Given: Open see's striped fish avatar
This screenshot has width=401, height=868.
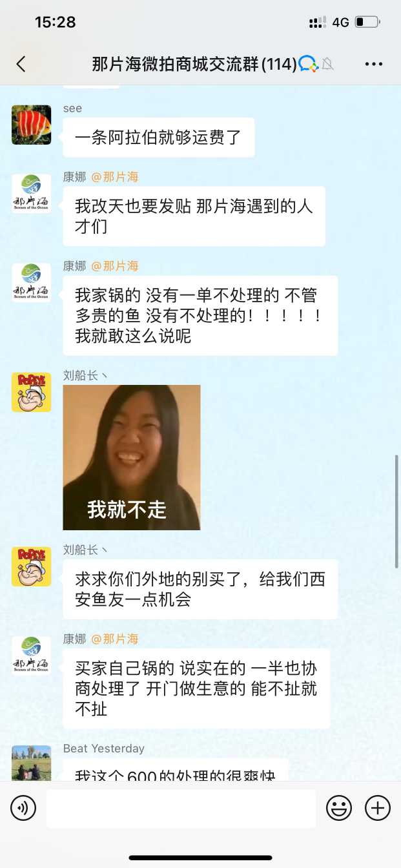Looking at the screenshot, I should (x=31, y=125).
